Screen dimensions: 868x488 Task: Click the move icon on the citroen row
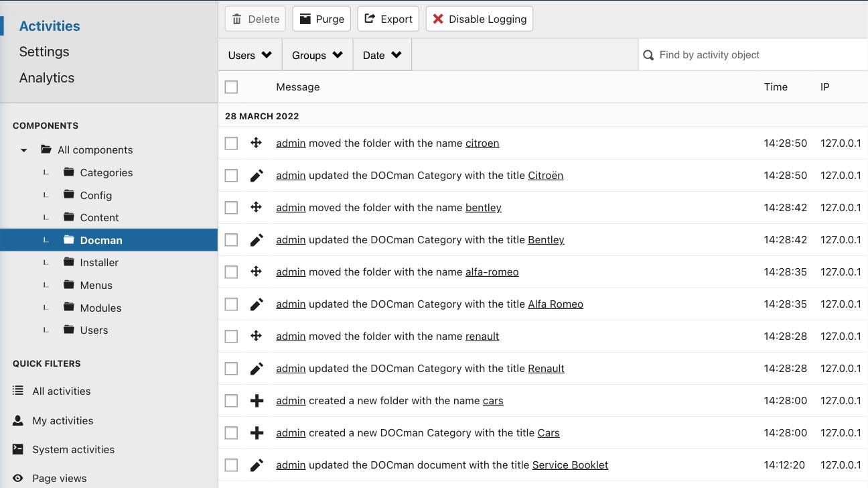(x=256, y=143)
